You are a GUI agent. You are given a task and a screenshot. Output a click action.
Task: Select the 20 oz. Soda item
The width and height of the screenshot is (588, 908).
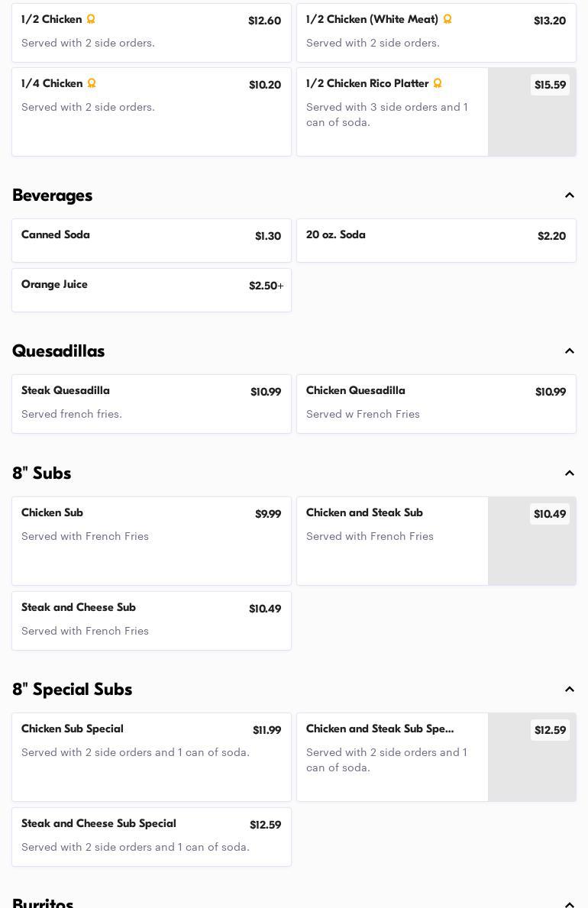(x=436, y=241)
